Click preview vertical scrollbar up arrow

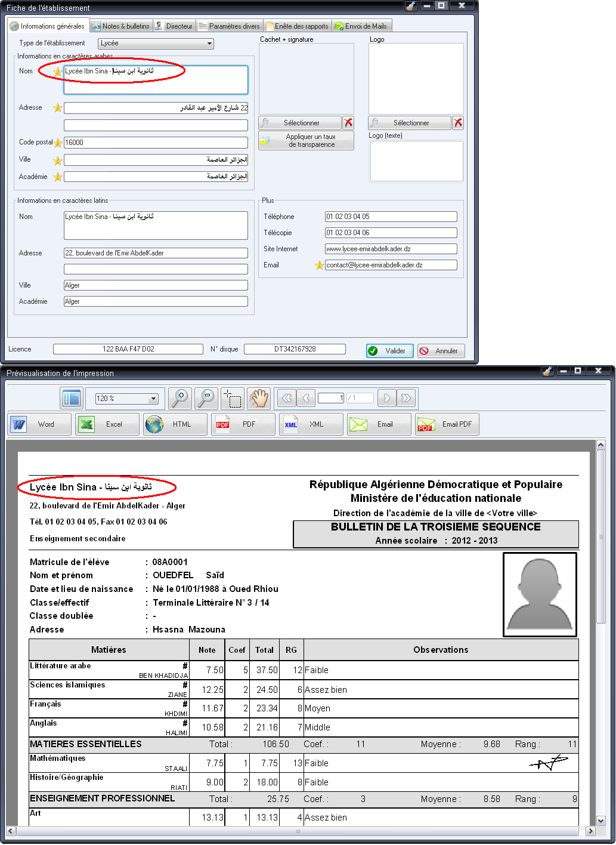pos(600,445)
